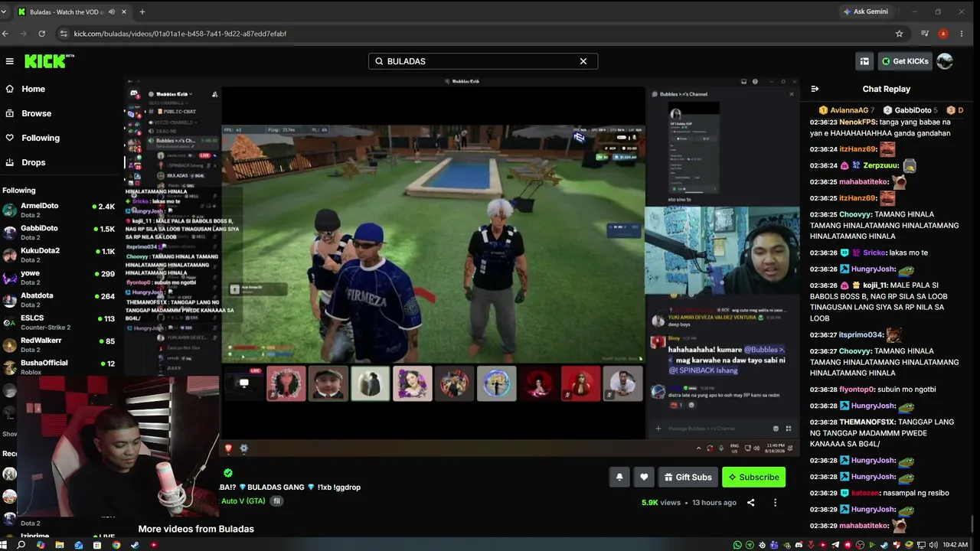This screenshot has height=551, width=980.
Task: Open the Chrome tab search dropdown
Action: 4,11
